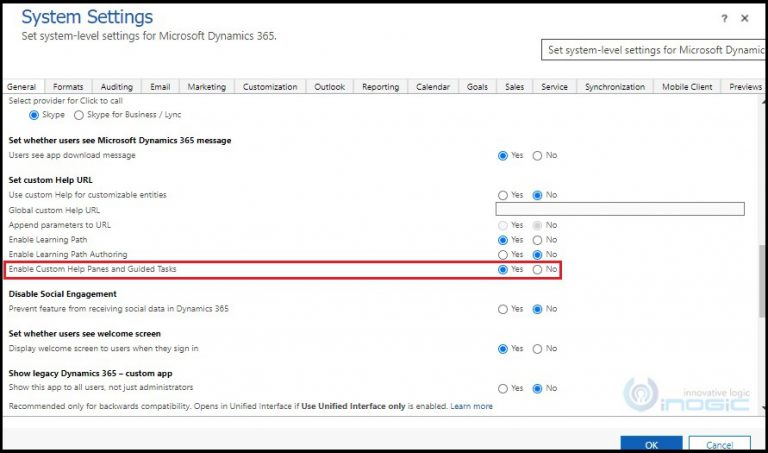The height and width of the screenshot is (453, 768).
Task: Select No for Custom Help Panes and Guided Tasks
Action: 538,270
